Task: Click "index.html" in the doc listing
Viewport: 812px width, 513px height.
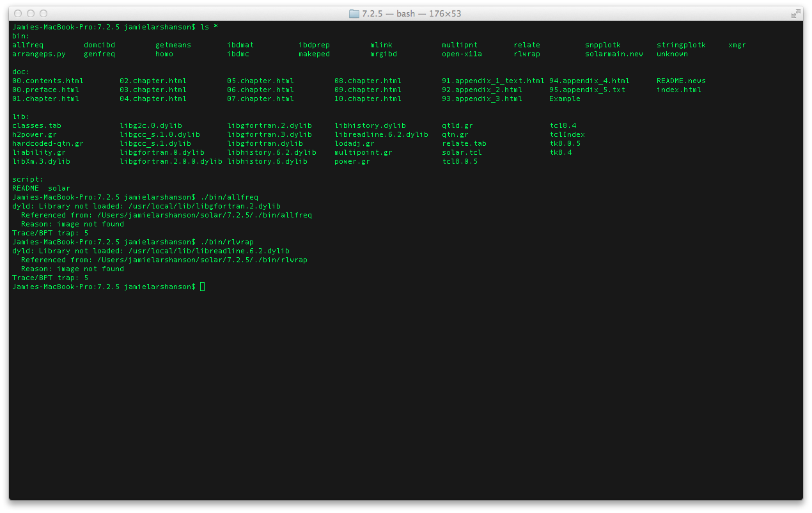Action: 678,90
